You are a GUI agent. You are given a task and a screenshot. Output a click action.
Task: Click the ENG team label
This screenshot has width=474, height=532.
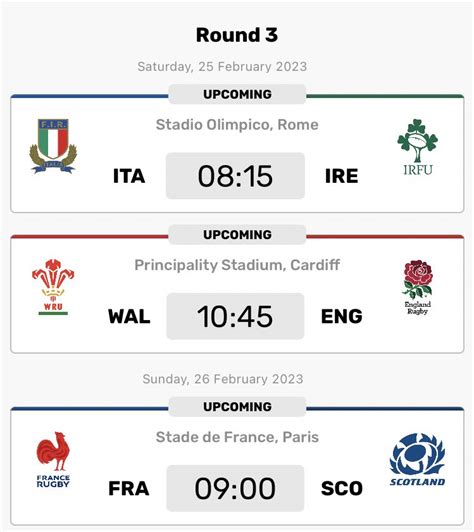[x=342, y=317]
